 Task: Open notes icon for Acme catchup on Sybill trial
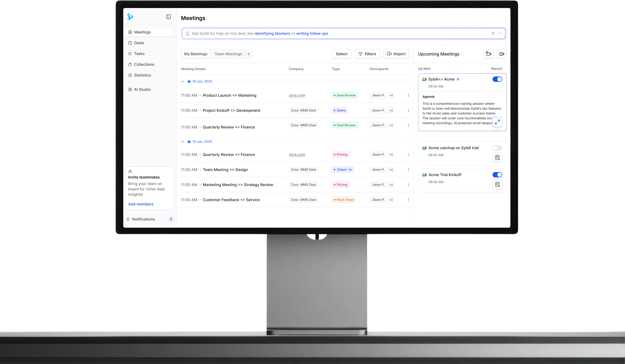(497, 158)
